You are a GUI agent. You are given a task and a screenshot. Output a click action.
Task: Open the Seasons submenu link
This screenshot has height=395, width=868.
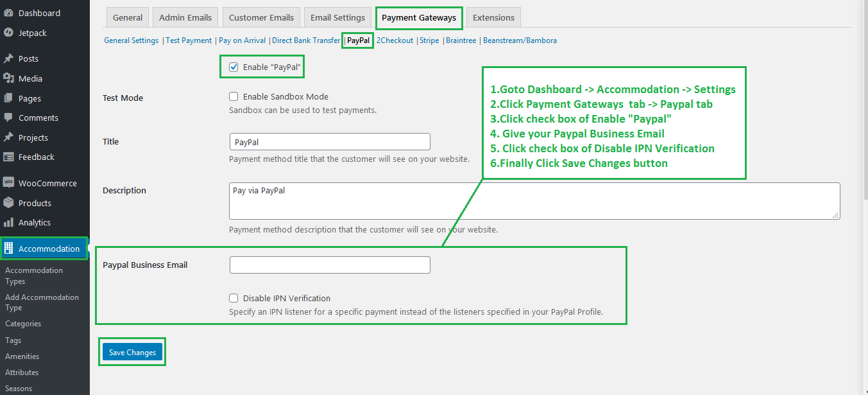click(x=19, y=389)
